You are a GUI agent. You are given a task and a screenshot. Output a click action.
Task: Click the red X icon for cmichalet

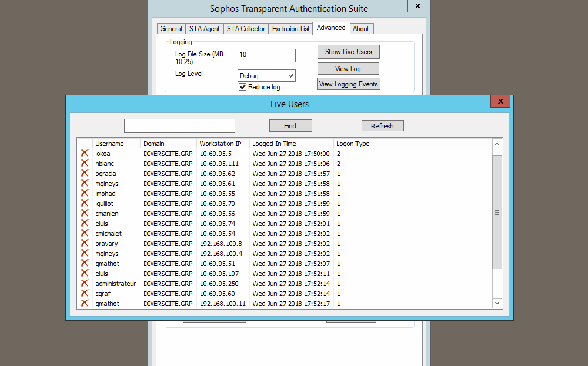[85, 233]
